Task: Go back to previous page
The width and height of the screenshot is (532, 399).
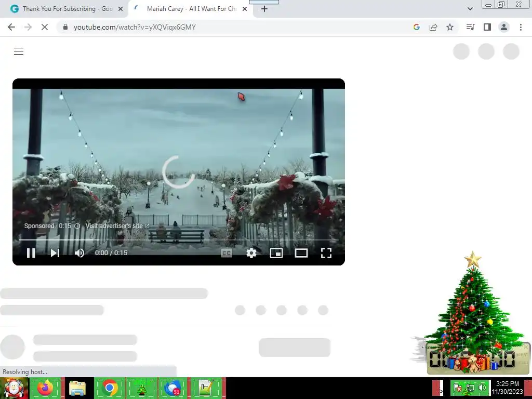Action: (11, 27)
